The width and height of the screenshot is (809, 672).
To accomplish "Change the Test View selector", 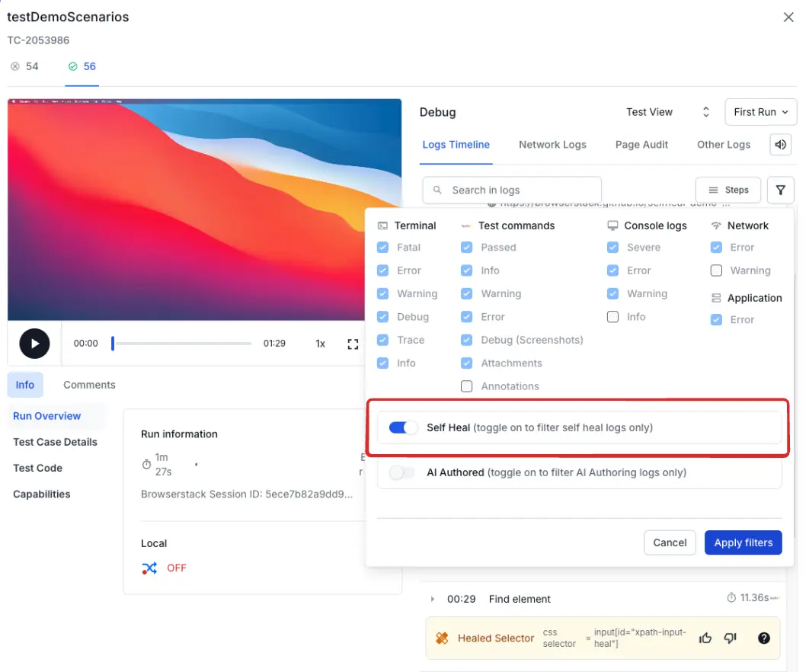I will point(667,112).
